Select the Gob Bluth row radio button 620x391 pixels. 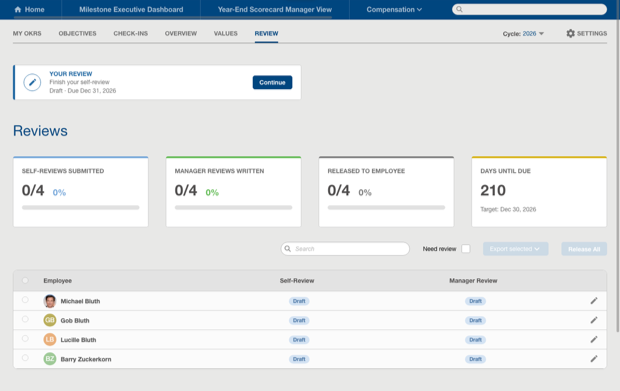coord(25,319)
